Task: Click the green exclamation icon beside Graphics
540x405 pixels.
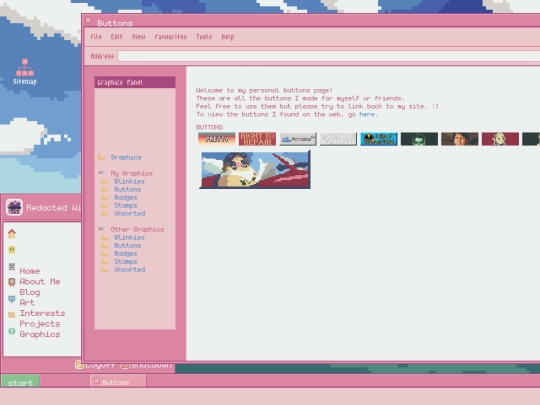Action: [12, 331]
